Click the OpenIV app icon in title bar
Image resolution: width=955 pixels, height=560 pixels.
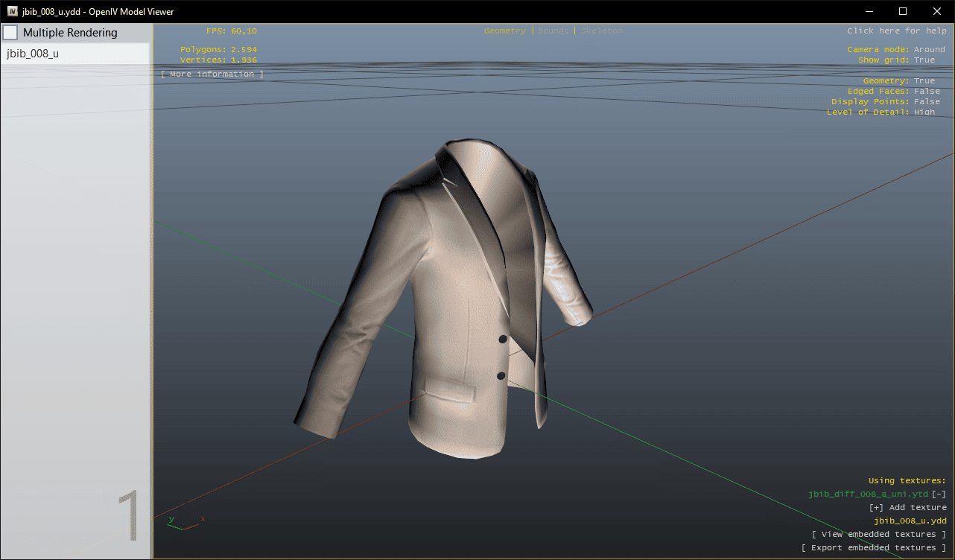pos(13,11)
